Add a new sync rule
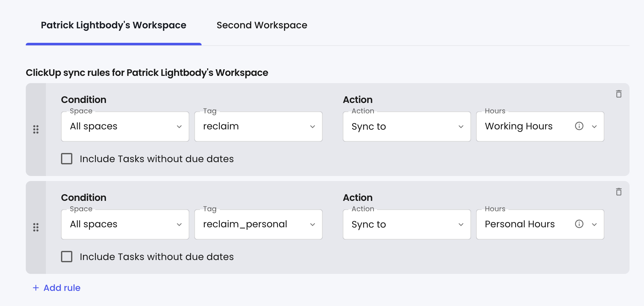 (57, 288)
